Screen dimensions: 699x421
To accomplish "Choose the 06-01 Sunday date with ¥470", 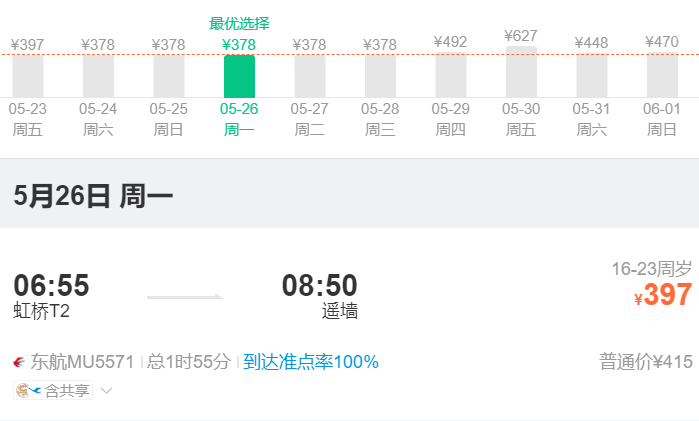I will point(662,87).
